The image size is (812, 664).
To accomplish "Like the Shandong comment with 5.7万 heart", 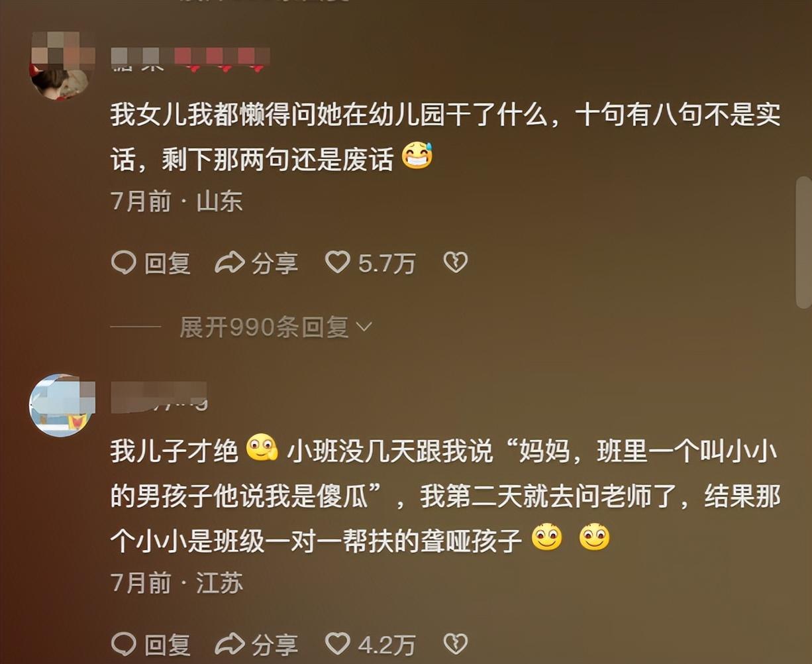I will (x=338, y=263).
